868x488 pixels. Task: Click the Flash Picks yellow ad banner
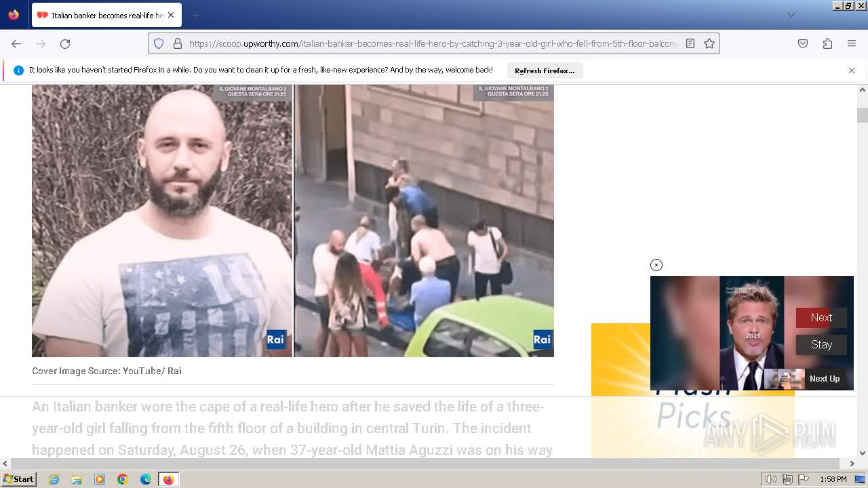692,390
